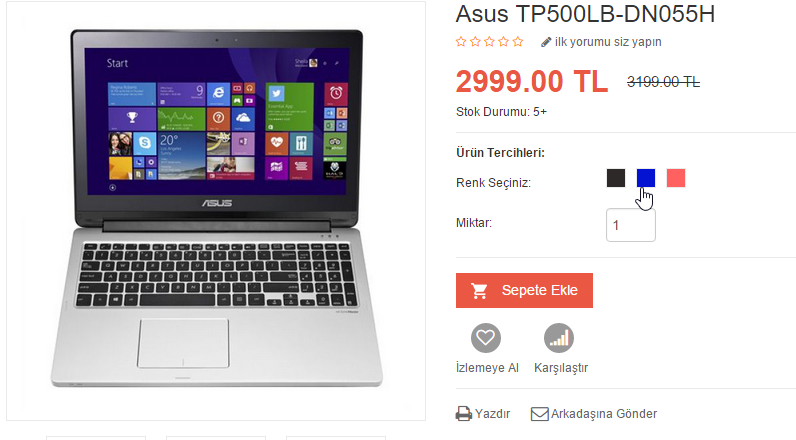
Task: Focus the Miktar quantity input field
Action: coord(631,225)
